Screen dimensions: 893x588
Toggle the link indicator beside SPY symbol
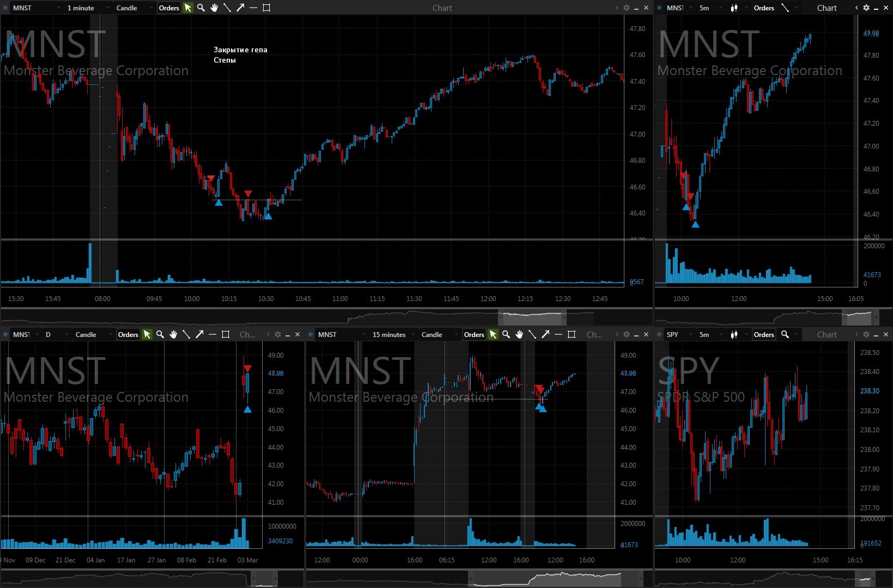[659, 334]
